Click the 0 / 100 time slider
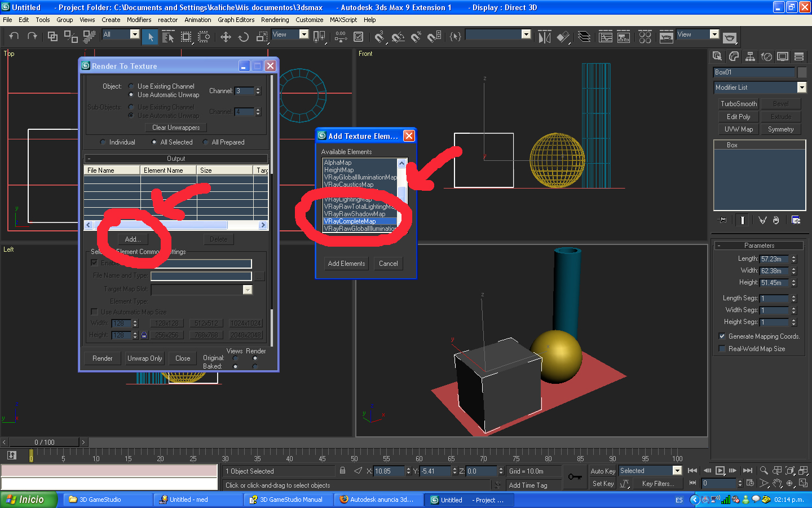 coord(45,443)
